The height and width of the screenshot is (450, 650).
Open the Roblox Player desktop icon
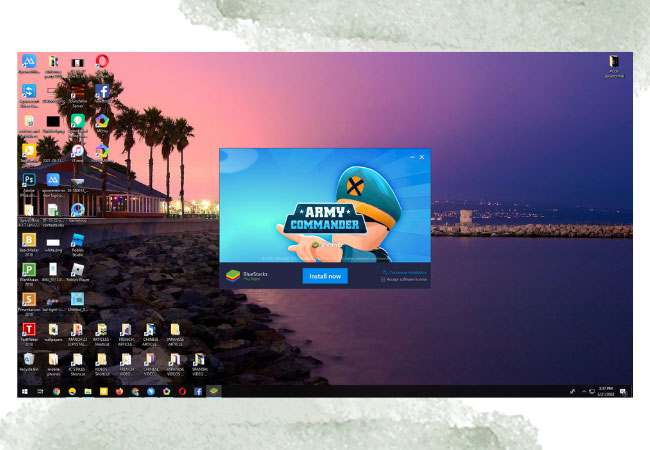(x=77, y=270)
